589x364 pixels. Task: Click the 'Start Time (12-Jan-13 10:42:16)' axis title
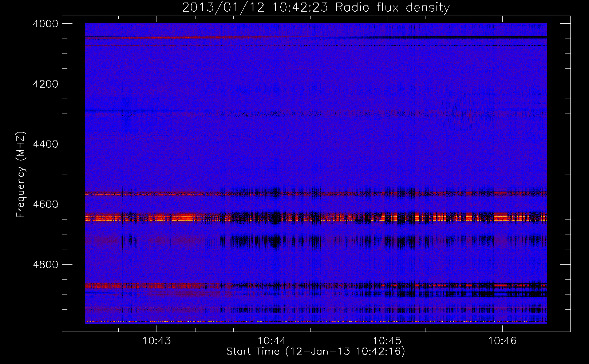(x=316, y=352)
